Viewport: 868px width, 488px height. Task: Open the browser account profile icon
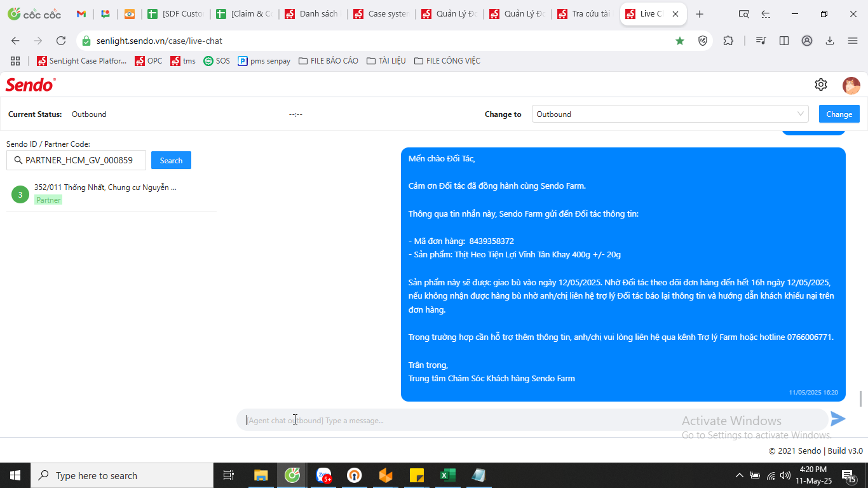click(x=807, y=41)
